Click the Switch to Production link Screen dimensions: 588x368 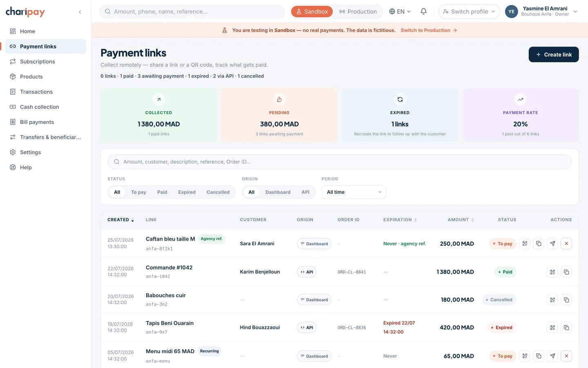(428, 30)
